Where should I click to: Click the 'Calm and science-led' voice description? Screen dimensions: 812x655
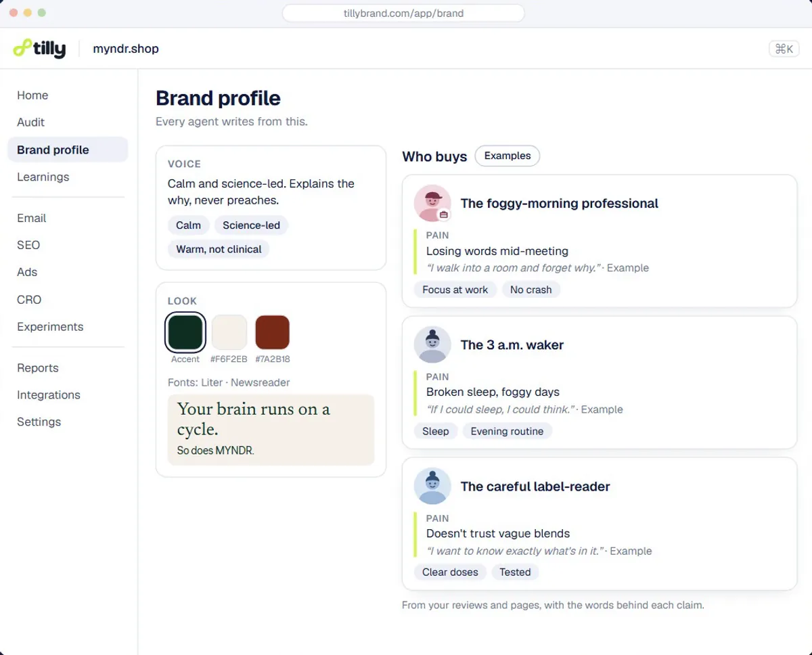click(x=261, y=191)
